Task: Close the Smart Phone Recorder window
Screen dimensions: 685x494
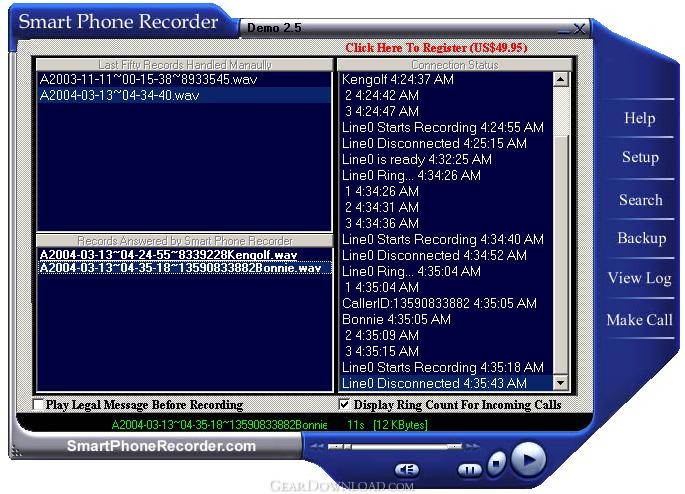Action: (578, 28)
